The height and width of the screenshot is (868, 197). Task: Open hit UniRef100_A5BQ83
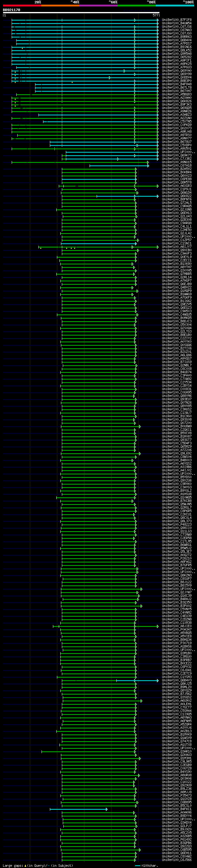[177, 94]
